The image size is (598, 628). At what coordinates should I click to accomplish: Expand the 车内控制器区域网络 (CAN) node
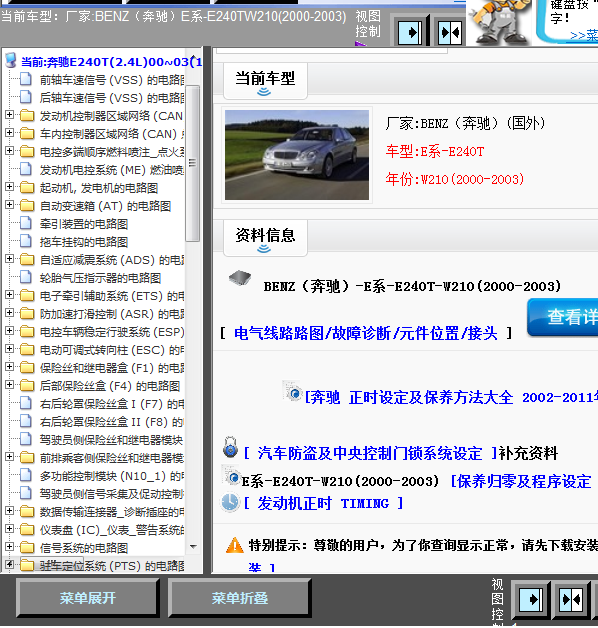(x=9, y=133)
